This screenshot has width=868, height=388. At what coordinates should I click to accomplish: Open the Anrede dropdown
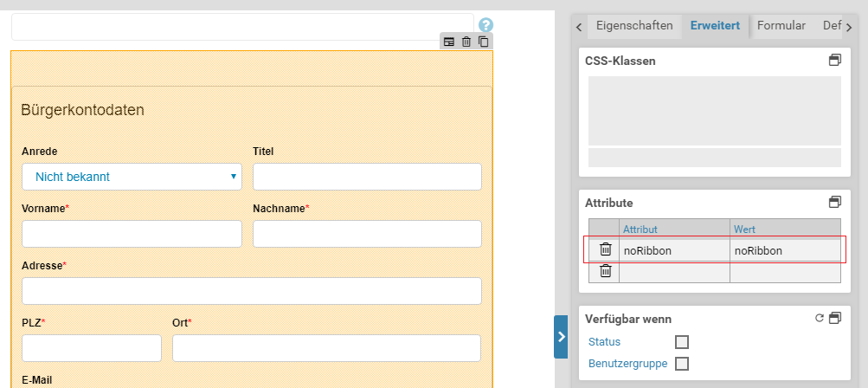coord(131,177)
